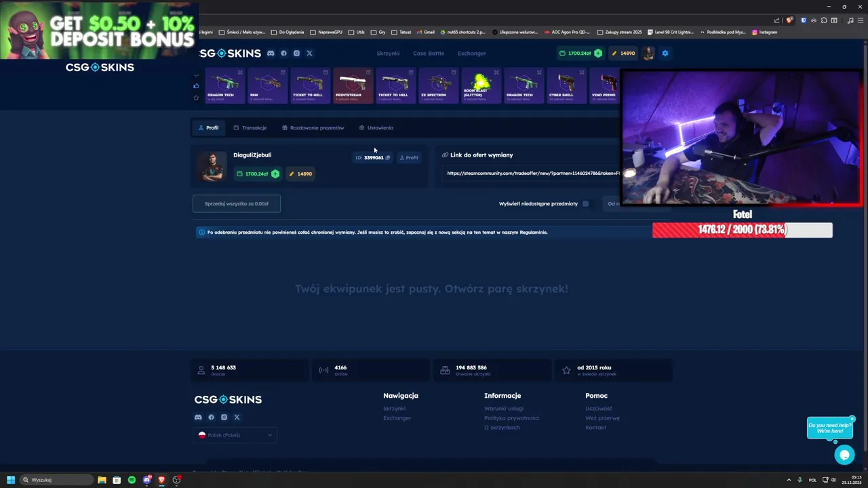Open the 'Zakupy stream 2025' bookmark folder
The width and height of the screenshot is (868, 488).
(619, 32)
